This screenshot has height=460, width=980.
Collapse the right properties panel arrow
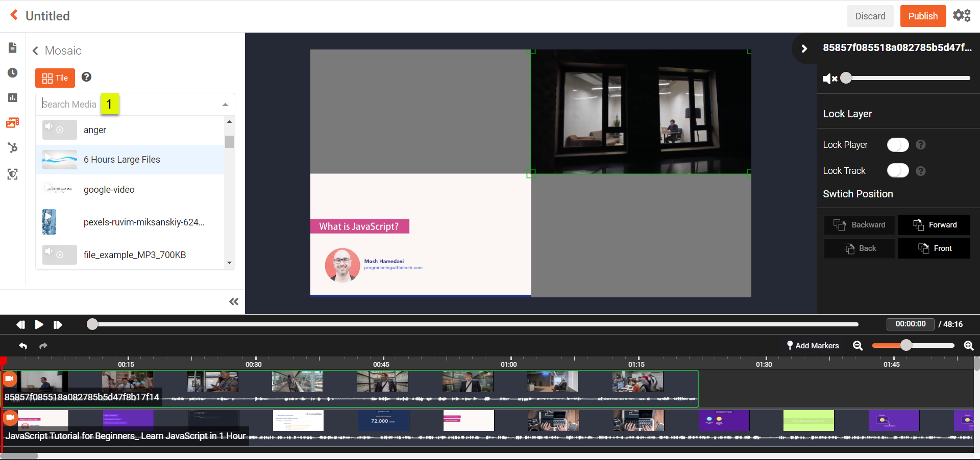(x=804, y=48)
